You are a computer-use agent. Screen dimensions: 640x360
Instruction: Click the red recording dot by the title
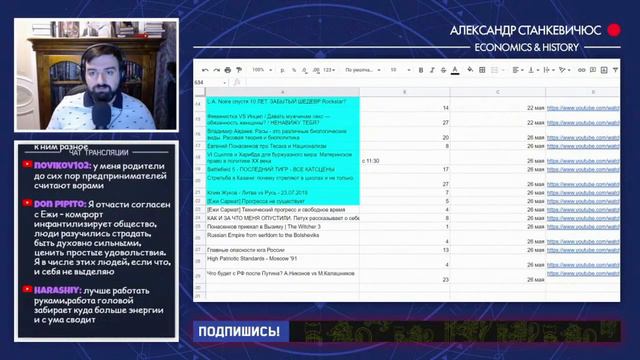pyautogui.click(x=614, y=30)
